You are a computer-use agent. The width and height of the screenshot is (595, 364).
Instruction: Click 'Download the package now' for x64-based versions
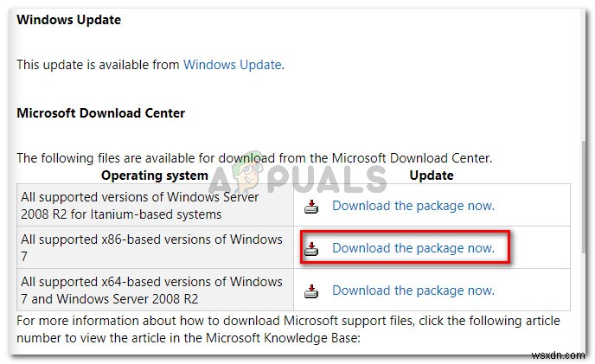413,291
